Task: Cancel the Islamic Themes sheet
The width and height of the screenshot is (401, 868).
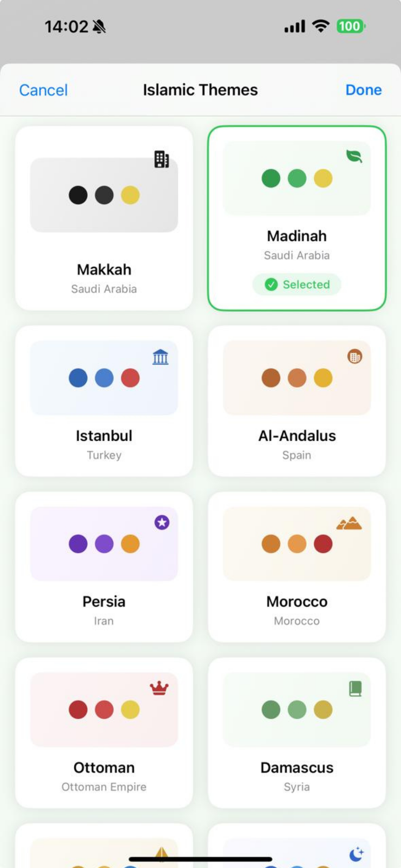Action: coord(44,90)
